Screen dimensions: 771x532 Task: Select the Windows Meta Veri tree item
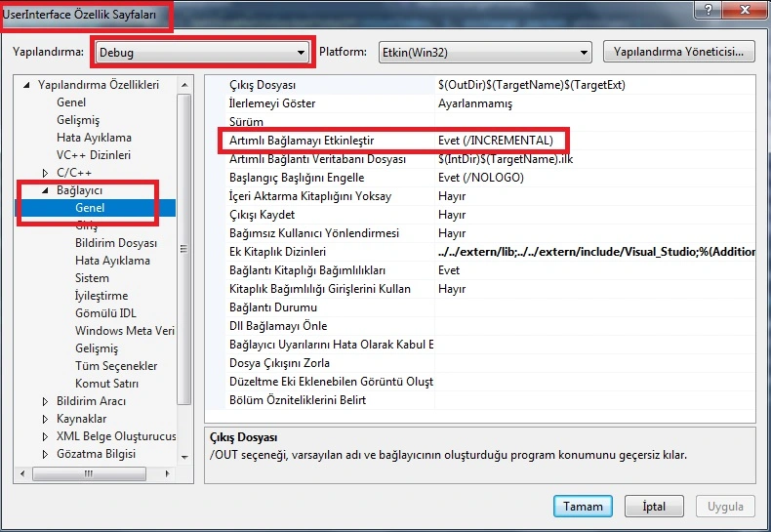(x=124, y=331)
